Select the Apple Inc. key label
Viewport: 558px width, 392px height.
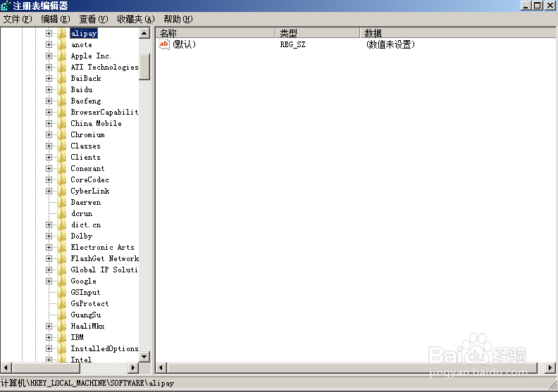[x=91, y=56]
